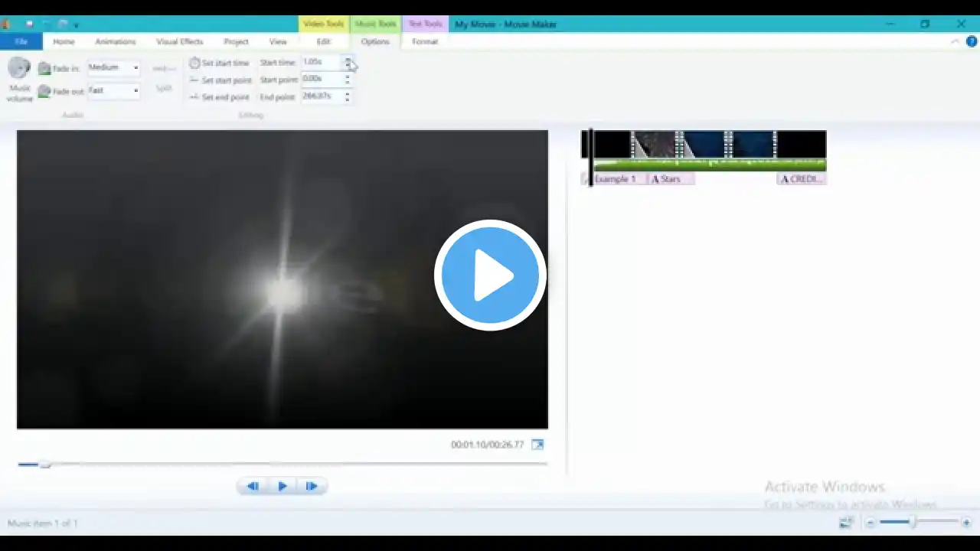This screenshot has height=551, width=980.
Task: View preview in full screen
Action: coord(537,445)
